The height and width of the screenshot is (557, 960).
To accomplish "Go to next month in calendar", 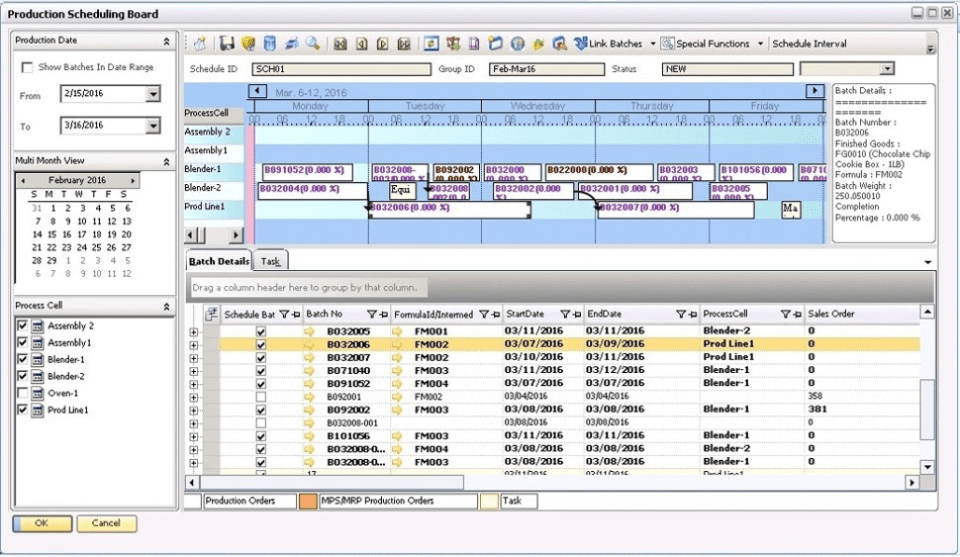I will tap(132, 181).
